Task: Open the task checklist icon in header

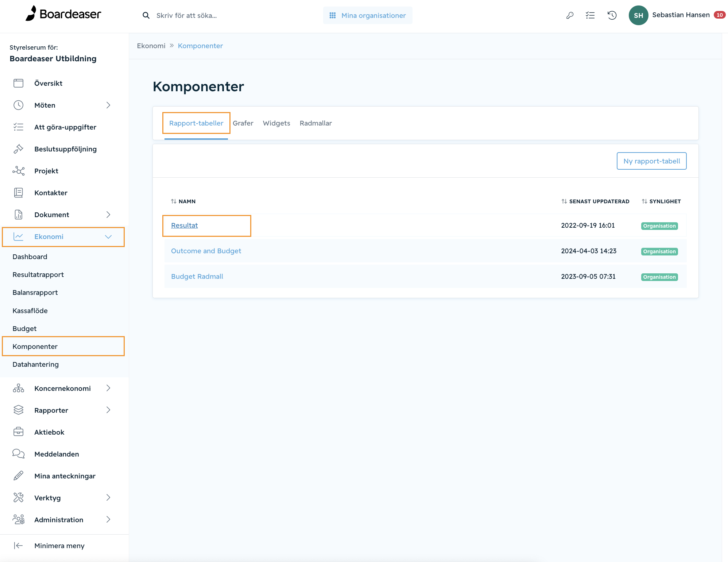Action: (590, 15)
